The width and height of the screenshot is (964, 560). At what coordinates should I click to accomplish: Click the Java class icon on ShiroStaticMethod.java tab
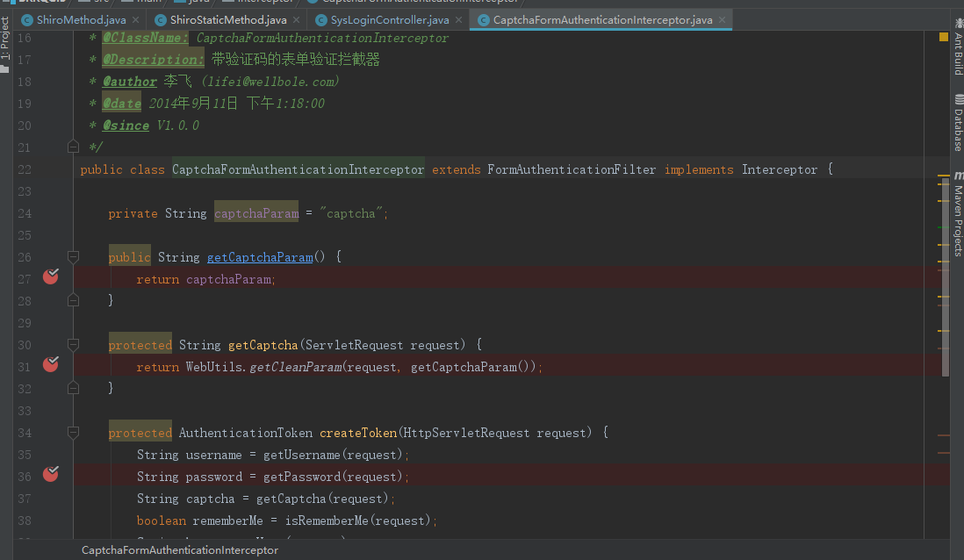pos(160,19)
